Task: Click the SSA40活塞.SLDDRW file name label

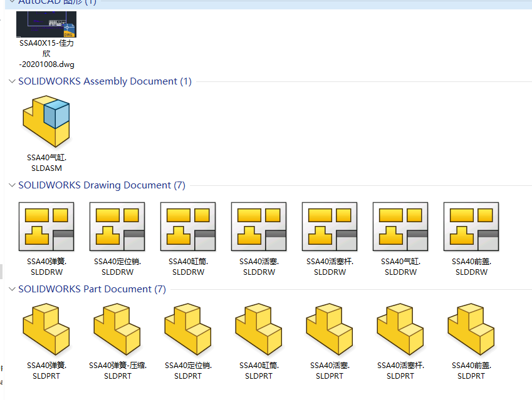Action: [x=259, y=267]
